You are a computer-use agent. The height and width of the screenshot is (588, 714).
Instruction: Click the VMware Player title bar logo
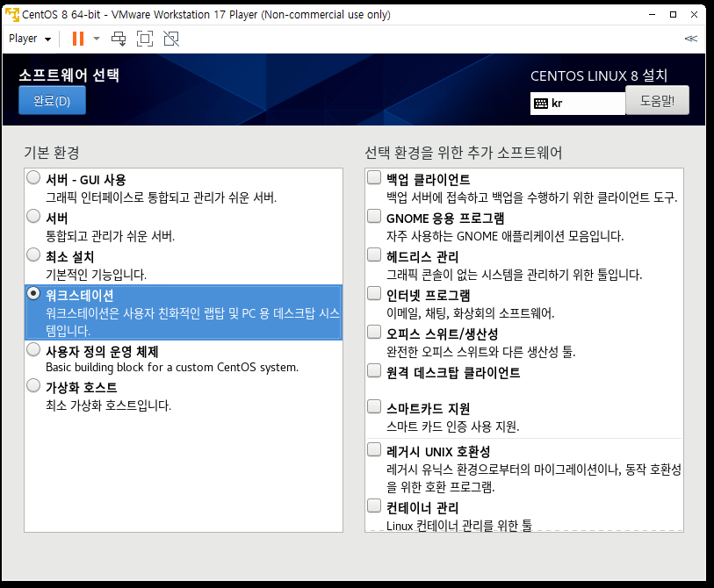click(12, 15)
